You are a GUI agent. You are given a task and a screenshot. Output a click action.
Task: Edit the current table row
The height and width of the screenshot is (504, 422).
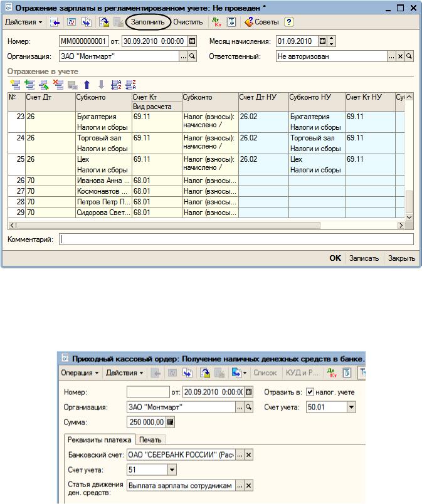pyautogui.click(x=44, y=85)
